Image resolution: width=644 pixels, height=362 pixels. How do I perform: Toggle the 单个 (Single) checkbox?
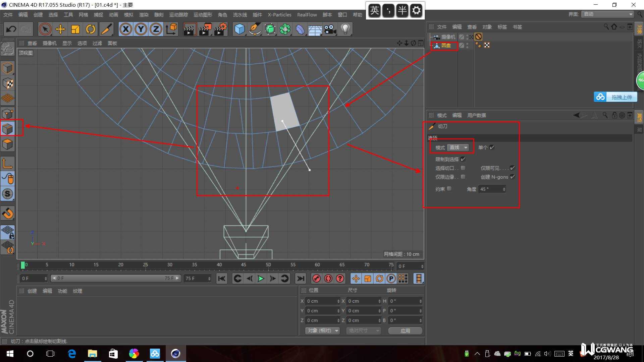492,147
